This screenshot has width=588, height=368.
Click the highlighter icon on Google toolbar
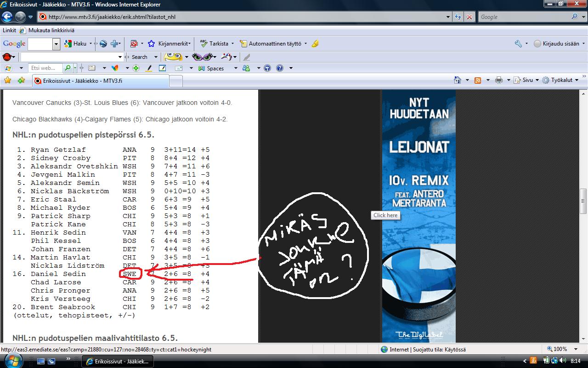pos(315,44)
